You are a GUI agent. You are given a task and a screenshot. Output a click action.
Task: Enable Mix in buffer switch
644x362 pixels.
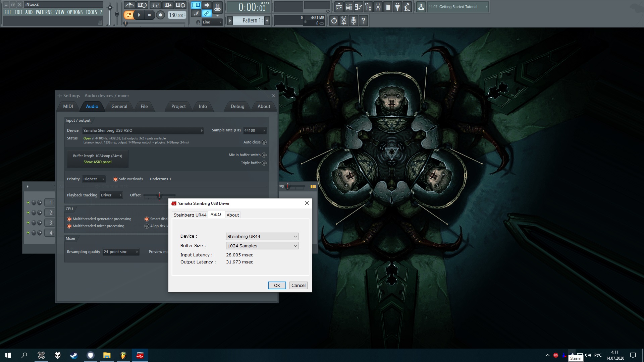264,155
